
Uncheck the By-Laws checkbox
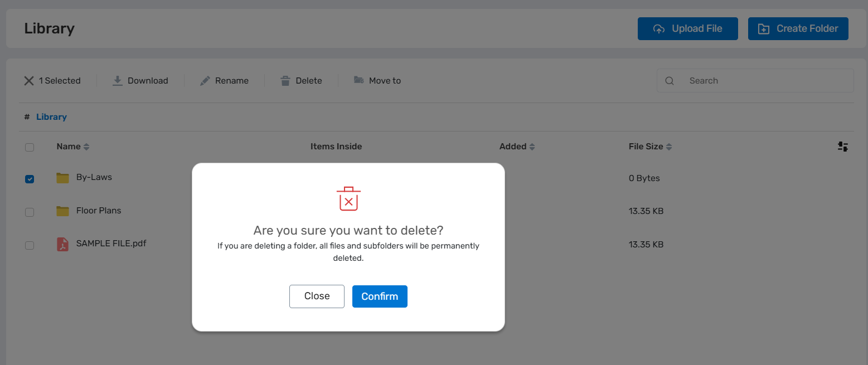click(x=30, y=179)
